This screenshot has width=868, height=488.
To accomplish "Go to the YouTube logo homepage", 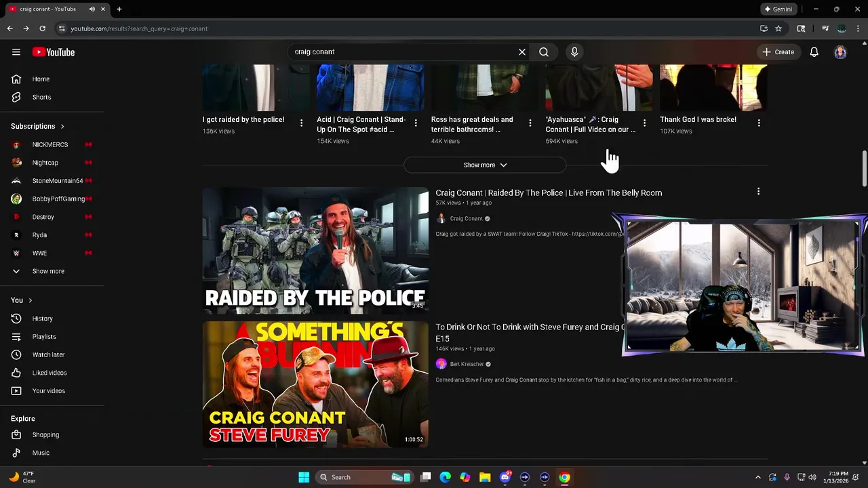I will (53, 52).
